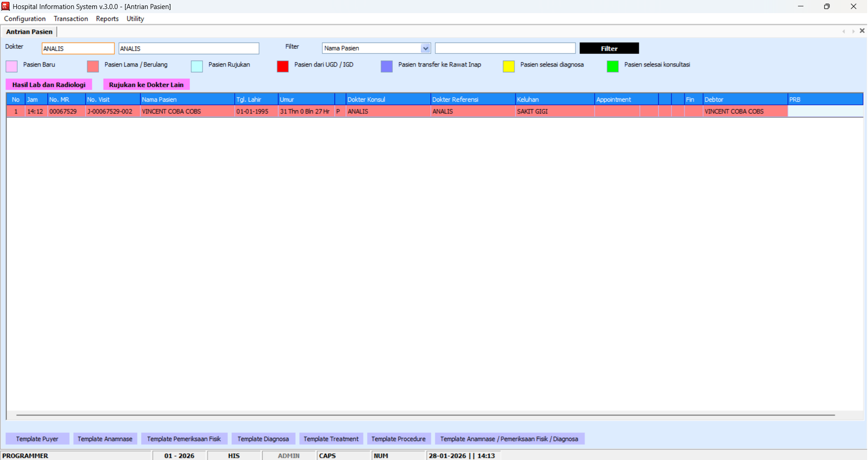The height and width of the screenshot is (460, 868).
Task: Open Template Puyer
Action: [37, 439]
